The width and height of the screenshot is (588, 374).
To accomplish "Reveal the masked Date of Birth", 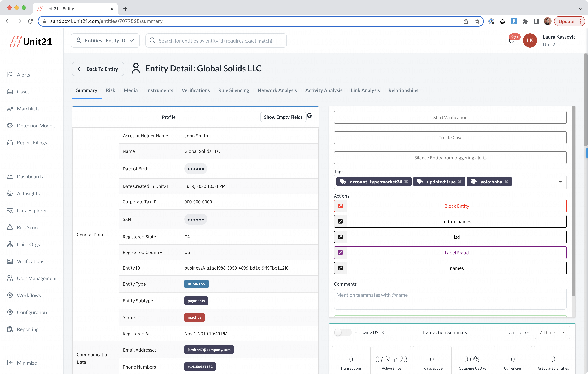I will (196, 169).
